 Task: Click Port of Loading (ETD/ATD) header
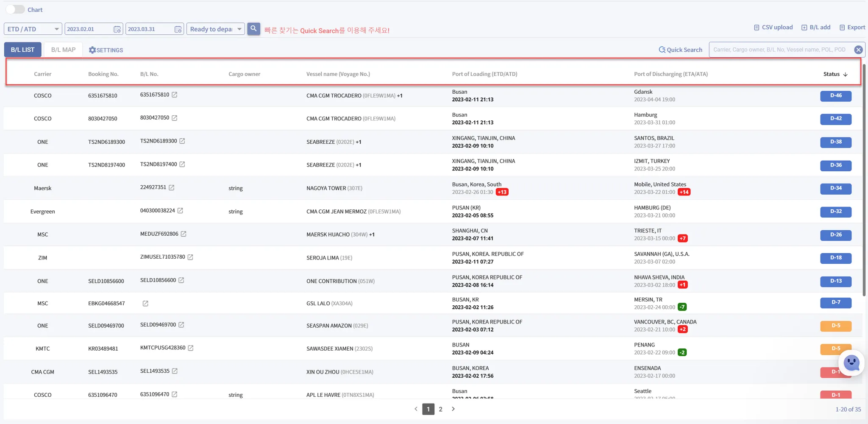[484, 74]
